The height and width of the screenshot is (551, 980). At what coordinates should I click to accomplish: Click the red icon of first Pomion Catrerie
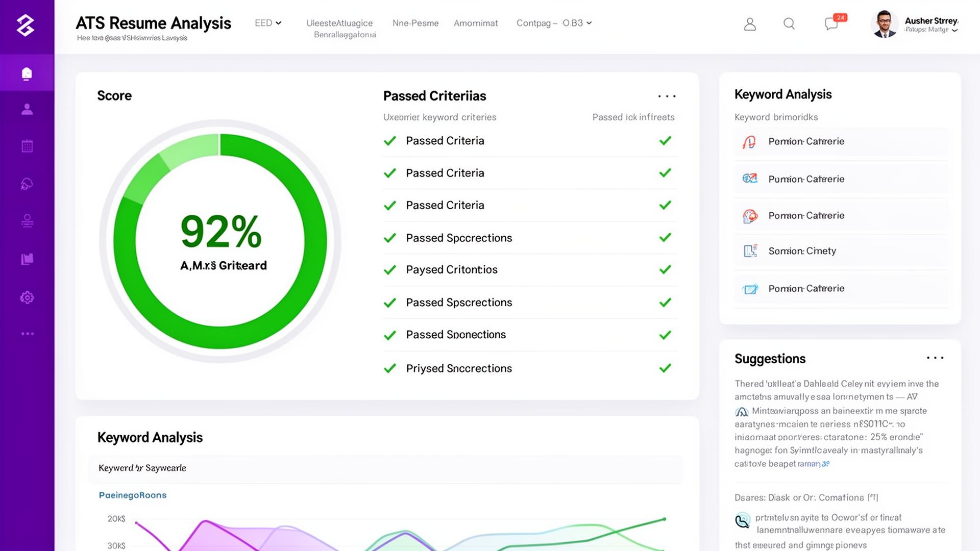[749, 142]
